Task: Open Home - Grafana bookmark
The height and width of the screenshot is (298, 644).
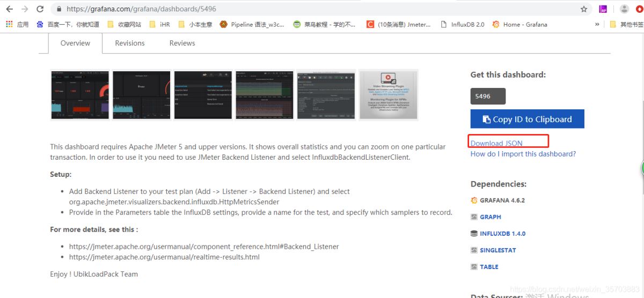Action: 519,24
